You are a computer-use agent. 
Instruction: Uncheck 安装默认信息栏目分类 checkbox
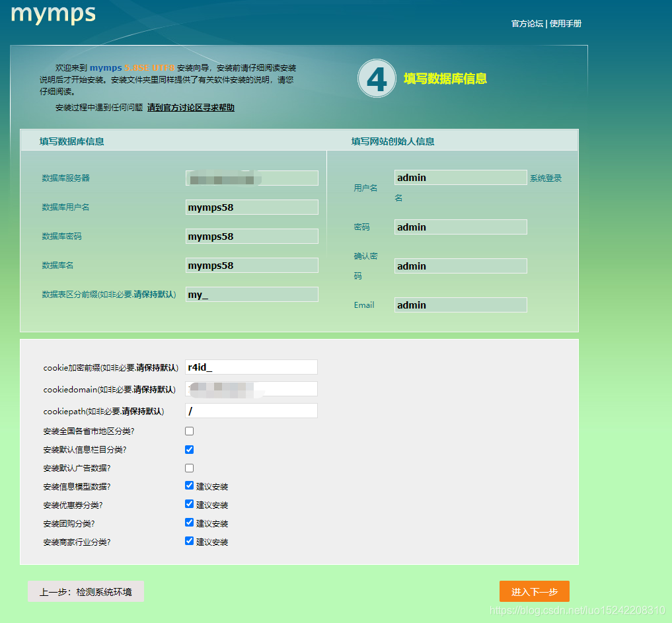pyautogui.click(x=190, y=449)
